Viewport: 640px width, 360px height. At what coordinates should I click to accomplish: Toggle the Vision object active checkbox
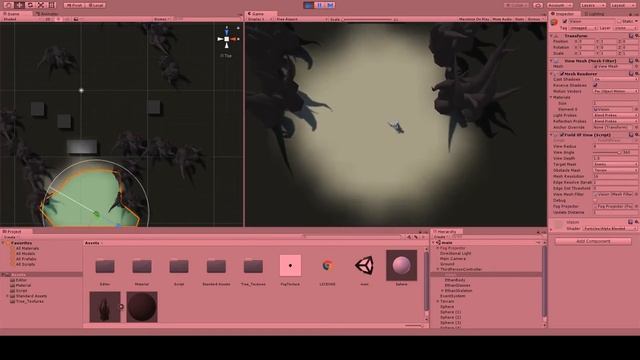(565, 21)
